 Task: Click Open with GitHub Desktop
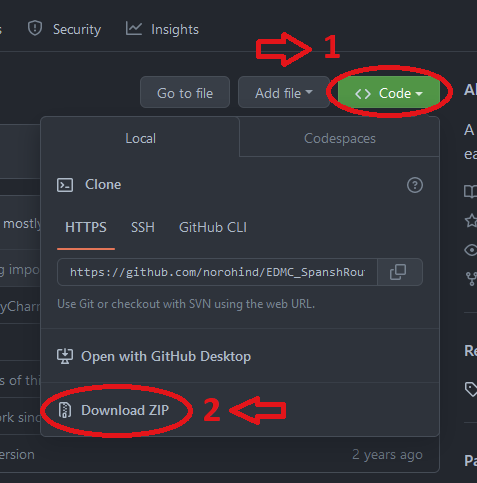[166, 356]
